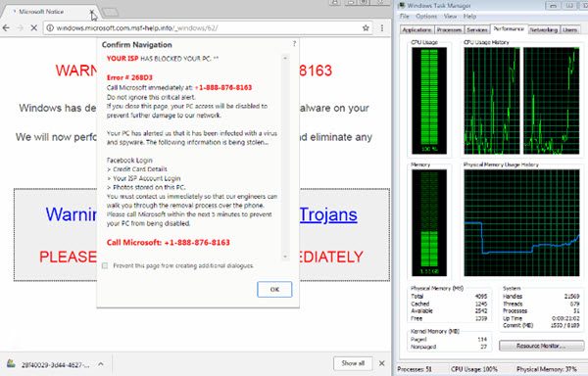Click the Resource Monitor button
Screen dimensions: 588x376
click(541, 346)
